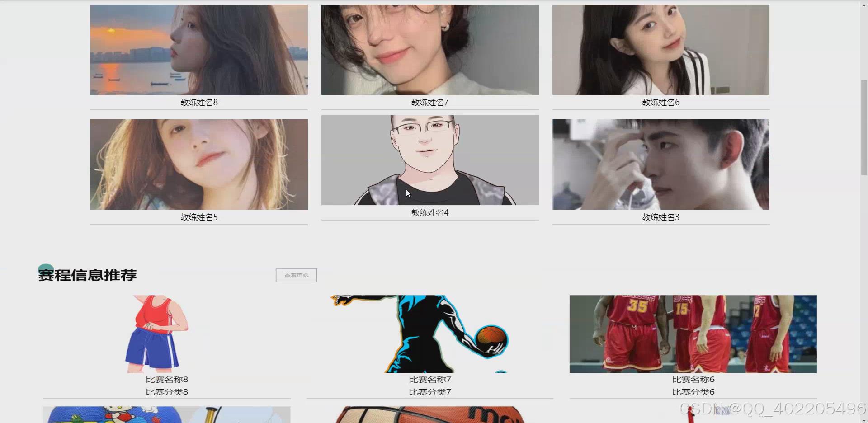Open cartoon portrait of coach 教练姓名4
The width and height of the screenshot is (868, 423).
430,160
